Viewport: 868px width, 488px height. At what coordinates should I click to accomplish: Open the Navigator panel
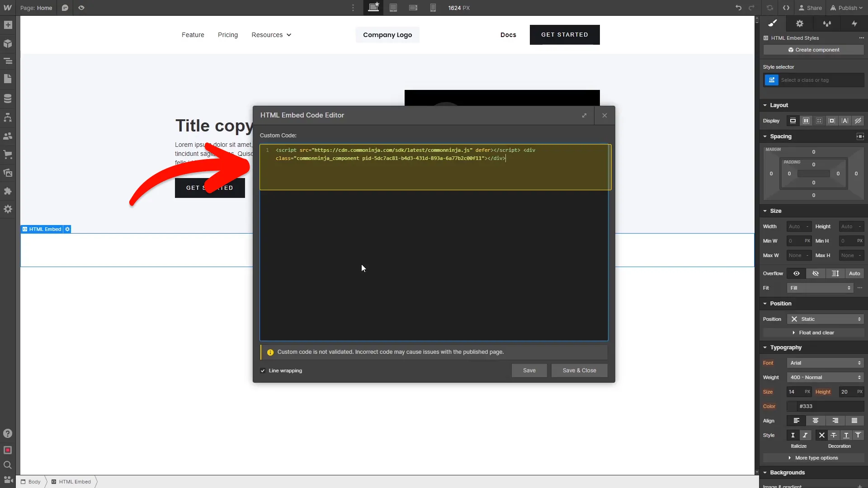(x=8, y=61)
